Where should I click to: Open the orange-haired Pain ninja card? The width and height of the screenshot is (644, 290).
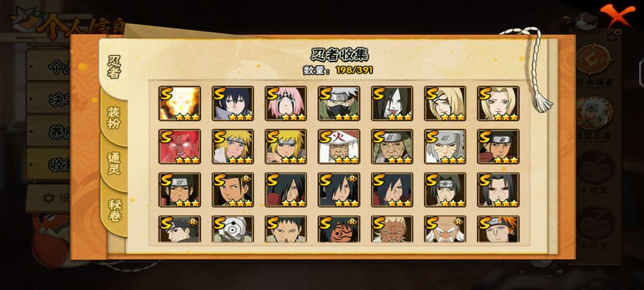(498, 229)
